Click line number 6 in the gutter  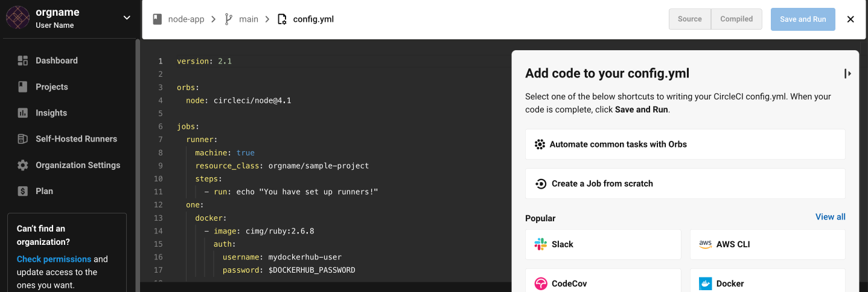click(x=161, y=126)
